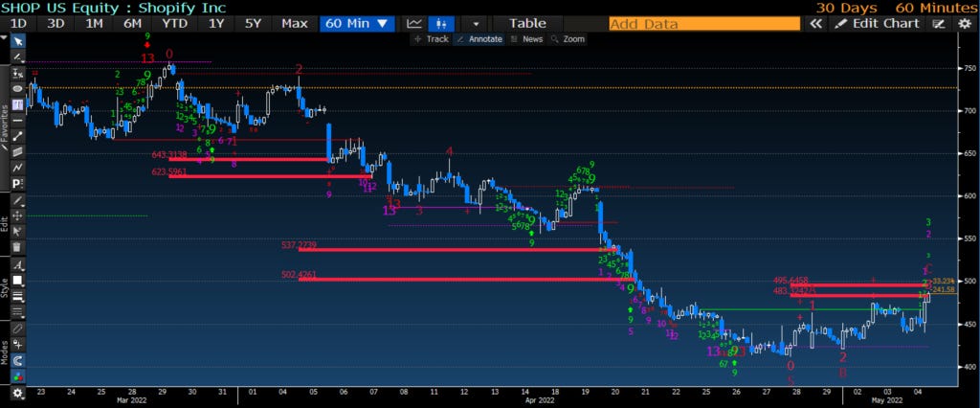The width and height of the screenshot is (980, 408).
Task: Click the 643.3138 red price level line
Action: click(248, 160)
